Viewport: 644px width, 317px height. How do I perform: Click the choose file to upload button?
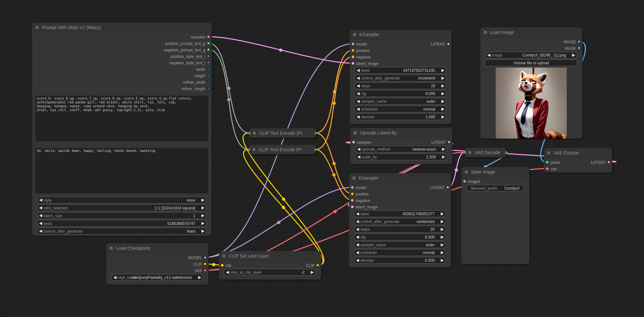coord(531,63)
